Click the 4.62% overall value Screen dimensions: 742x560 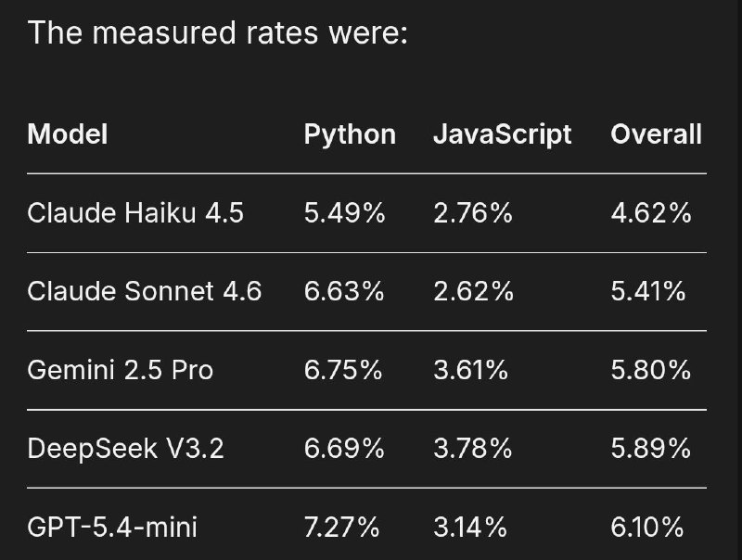click(x=651, y=213)
